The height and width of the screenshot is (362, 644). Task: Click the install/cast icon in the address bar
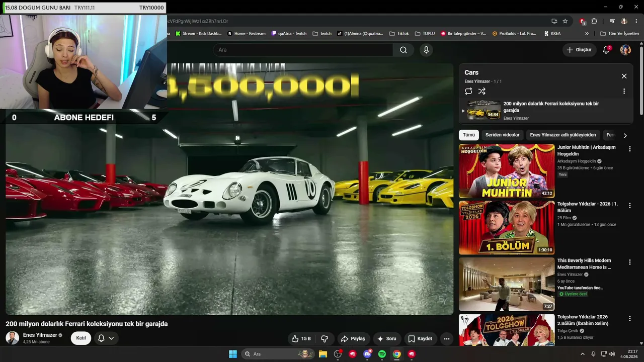tap(554, 21)
